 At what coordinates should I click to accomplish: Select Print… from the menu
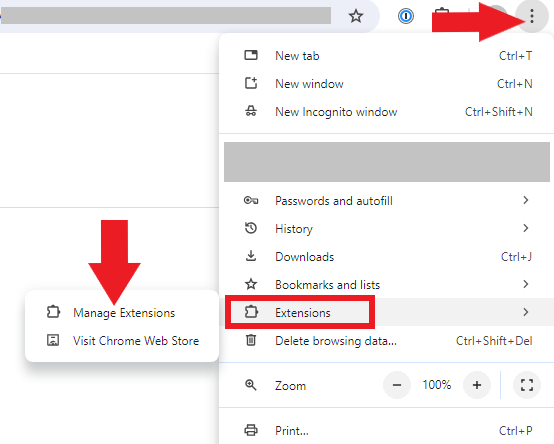tap(387, 431)
